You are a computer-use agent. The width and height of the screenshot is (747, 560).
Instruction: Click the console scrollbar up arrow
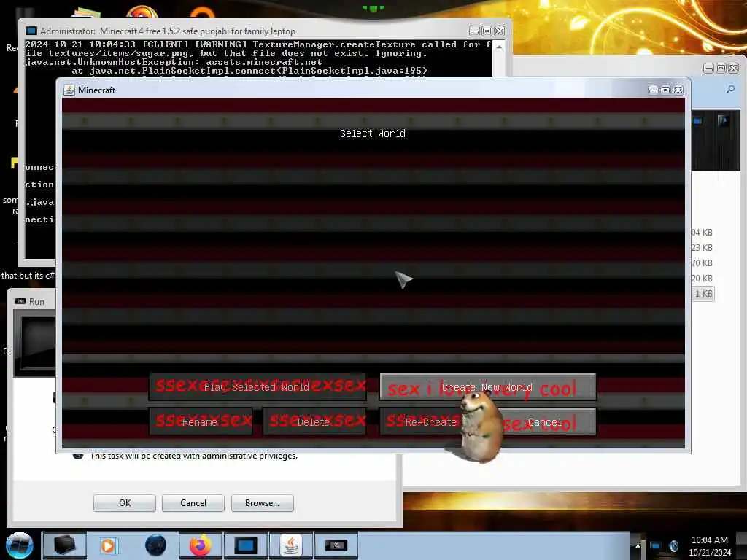tap(499, 47)
